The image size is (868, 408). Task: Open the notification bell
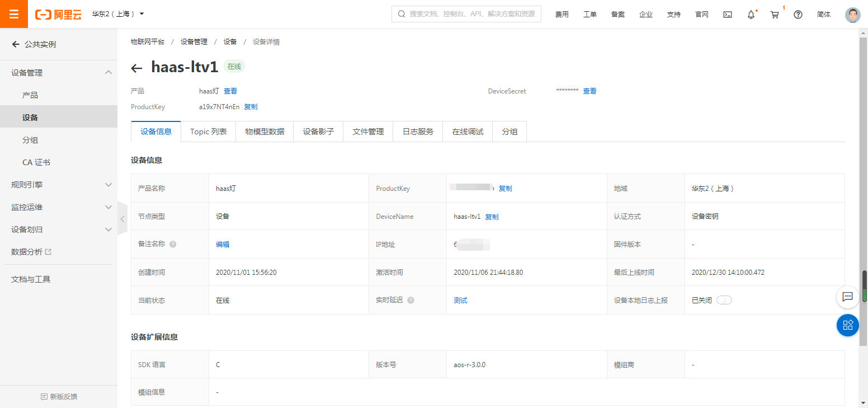click(x=751, y=15)
